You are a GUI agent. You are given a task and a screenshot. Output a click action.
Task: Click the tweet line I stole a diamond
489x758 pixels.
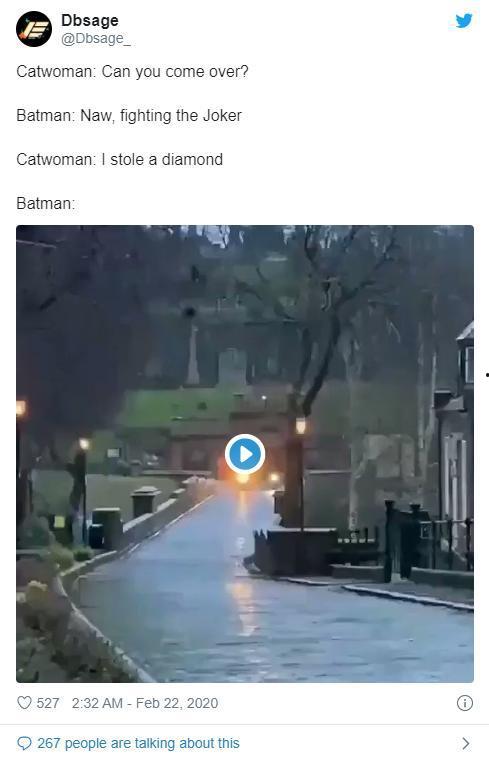[x=162, y=160]
